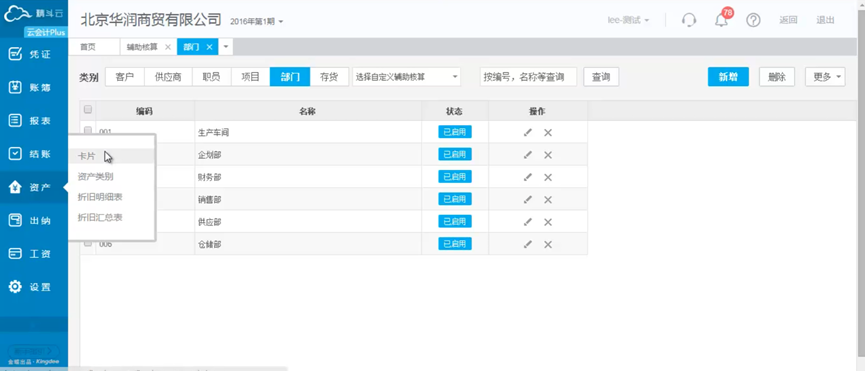
Task: Toggle the select-all checkbox in table header
Action: 88,110
